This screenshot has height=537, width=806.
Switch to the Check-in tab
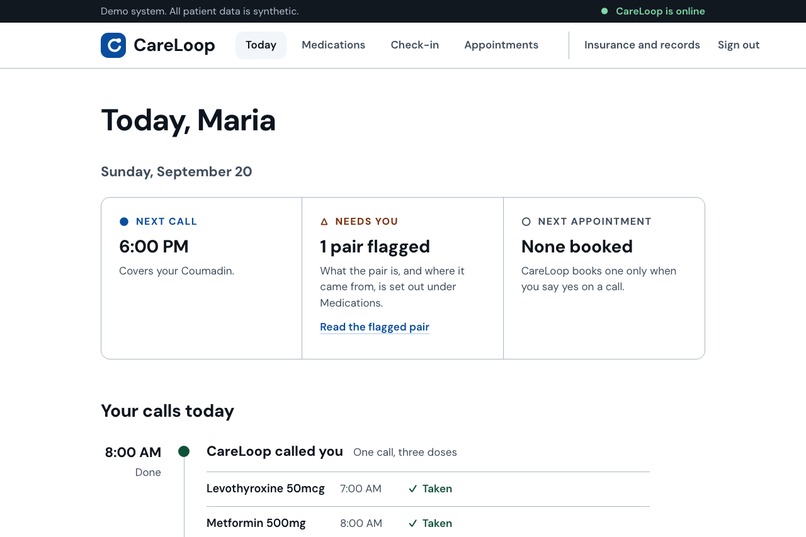414,45
